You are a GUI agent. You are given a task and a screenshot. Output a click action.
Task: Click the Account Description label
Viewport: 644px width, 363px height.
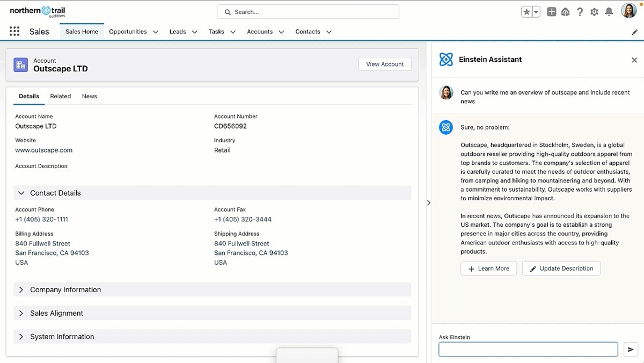41,166
